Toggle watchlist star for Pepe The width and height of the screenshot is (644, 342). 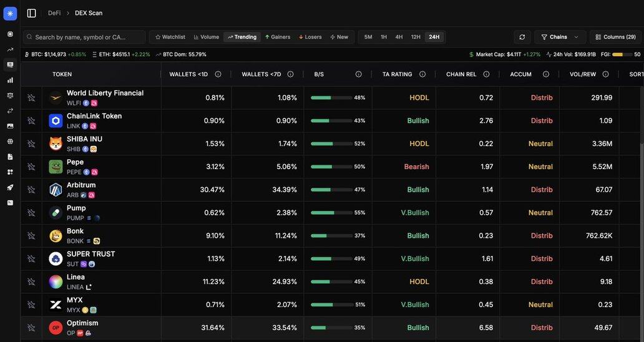pyautogui.click(x=31, y=167)
